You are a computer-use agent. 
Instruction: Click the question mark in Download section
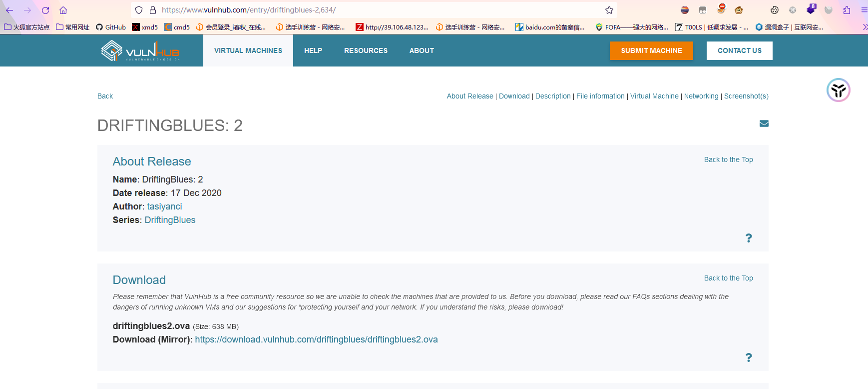coord(749,357)
